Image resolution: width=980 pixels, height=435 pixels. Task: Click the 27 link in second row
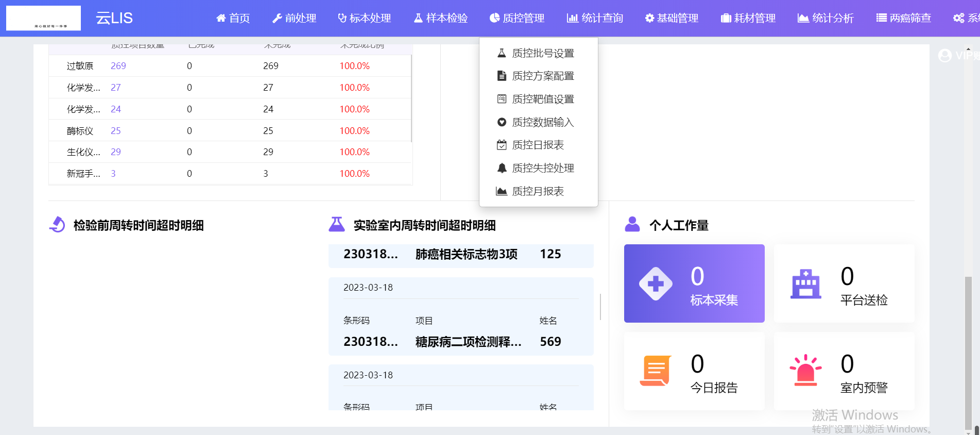click(x=116, y=88)
